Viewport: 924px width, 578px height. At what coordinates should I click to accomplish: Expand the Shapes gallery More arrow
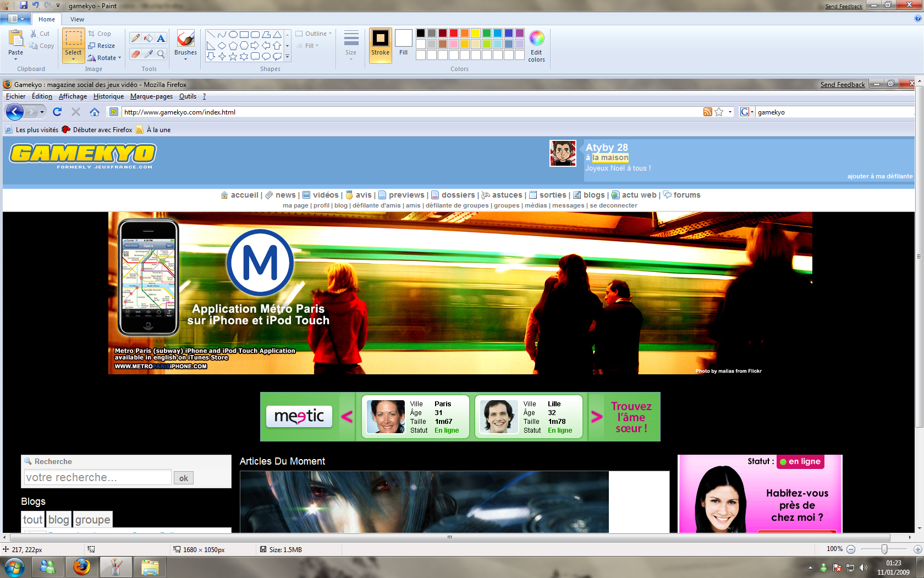point(287,56)
